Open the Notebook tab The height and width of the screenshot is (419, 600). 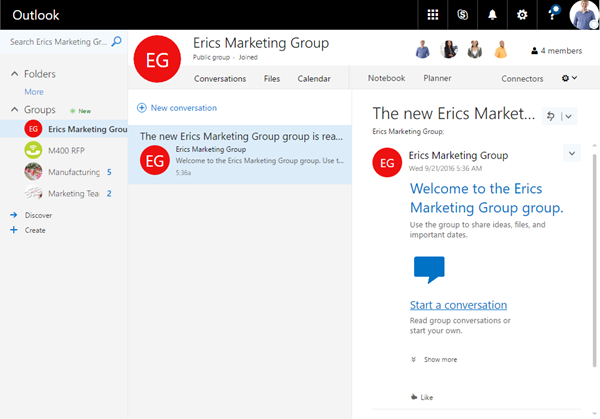coord(386,78)
